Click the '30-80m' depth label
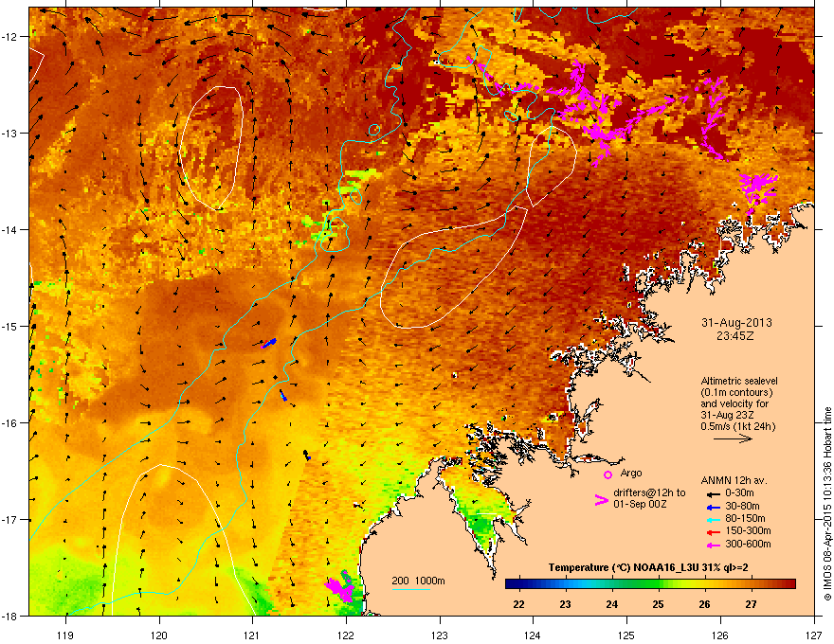Viewport: 834px width, 644px height. point(742,506)
